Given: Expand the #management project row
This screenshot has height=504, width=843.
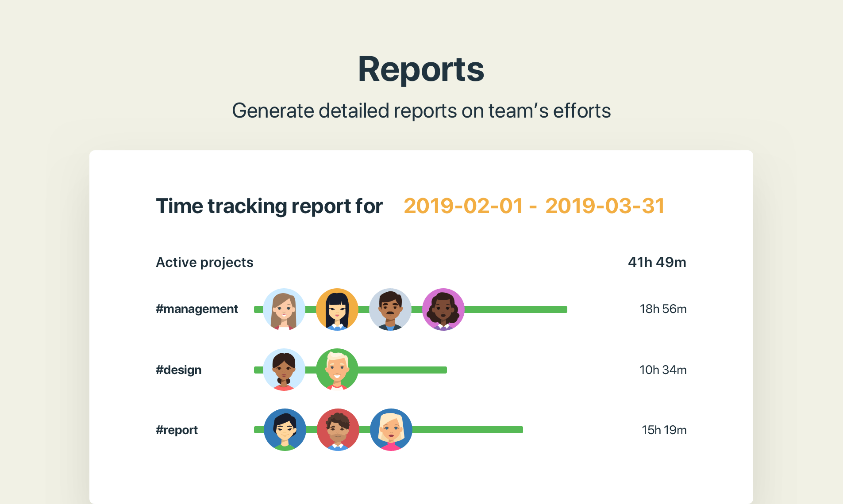Looking at the screenshot, I should pyautogui.click(x=197, y=309).
